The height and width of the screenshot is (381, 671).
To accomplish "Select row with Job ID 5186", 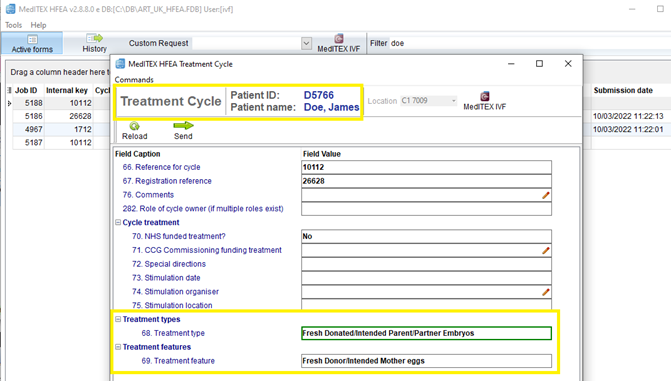I will 33,116.
